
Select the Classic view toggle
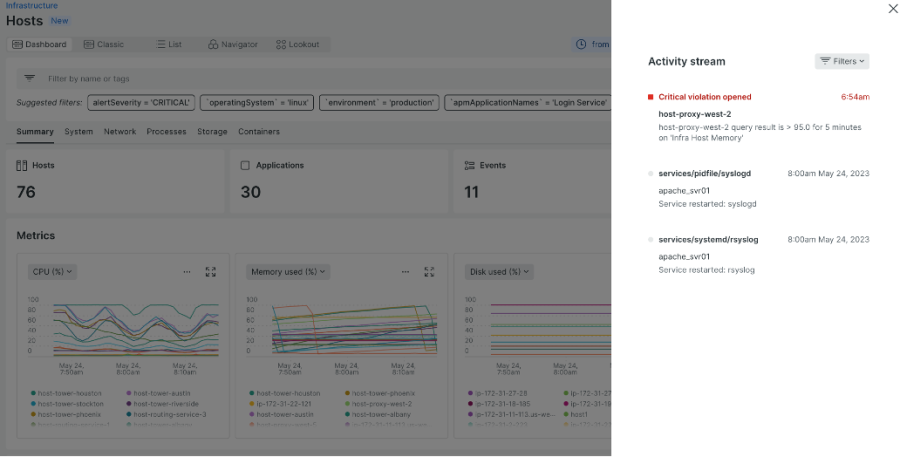point(104,44)
